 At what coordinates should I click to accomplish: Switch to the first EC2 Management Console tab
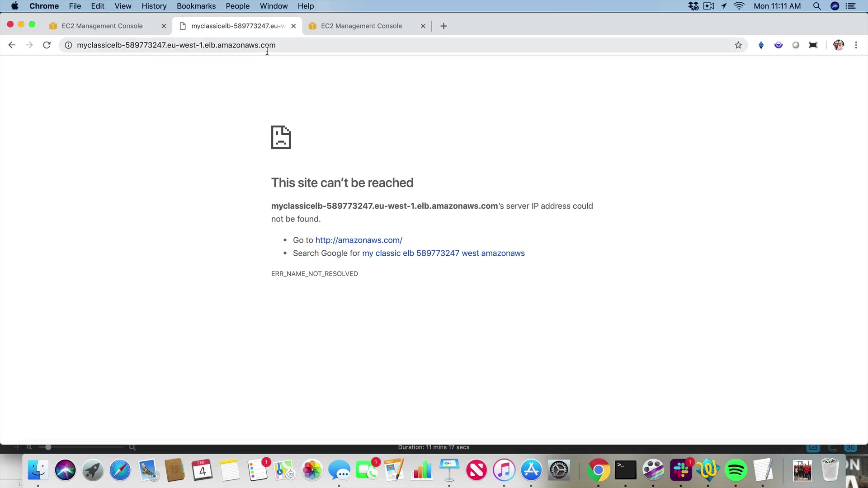[x=102, y=26]
